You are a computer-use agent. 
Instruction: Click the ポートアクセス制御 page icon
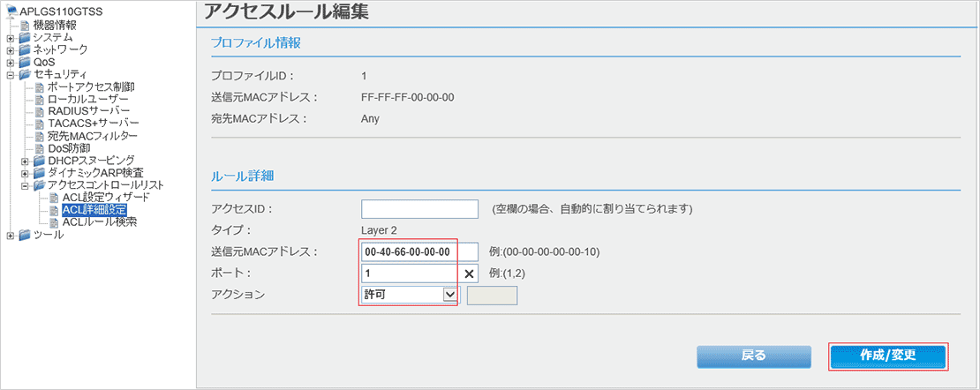point(40,86)
